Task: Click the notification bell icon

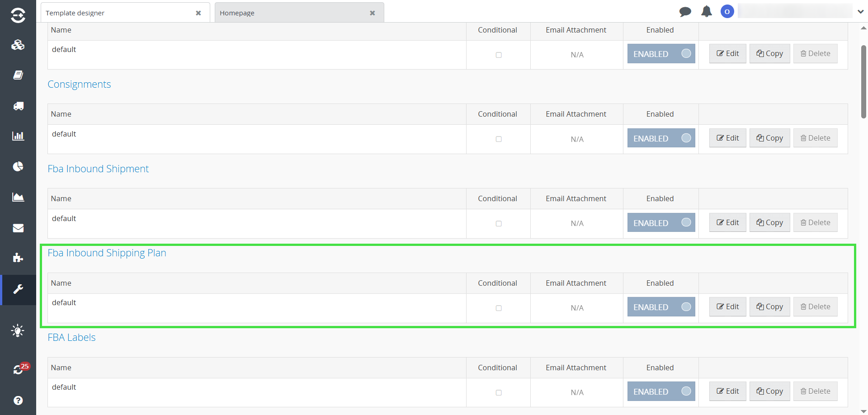Action: click(x=706, y=12)
